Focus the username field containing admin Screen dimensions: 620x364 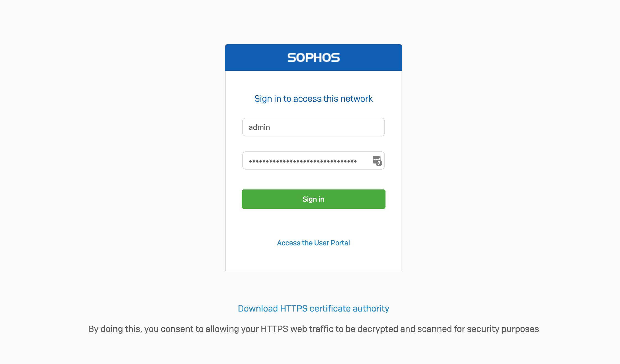tap(313, 127)
